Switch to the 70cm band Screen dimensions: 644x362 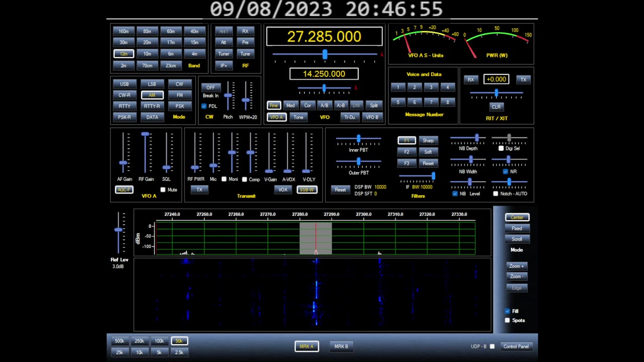[147, 66]
